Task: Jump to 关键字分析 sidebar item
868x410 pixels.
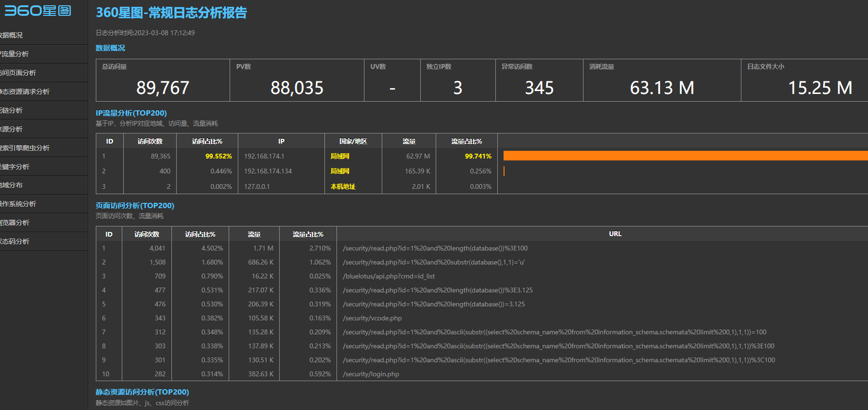Action: 15,167
